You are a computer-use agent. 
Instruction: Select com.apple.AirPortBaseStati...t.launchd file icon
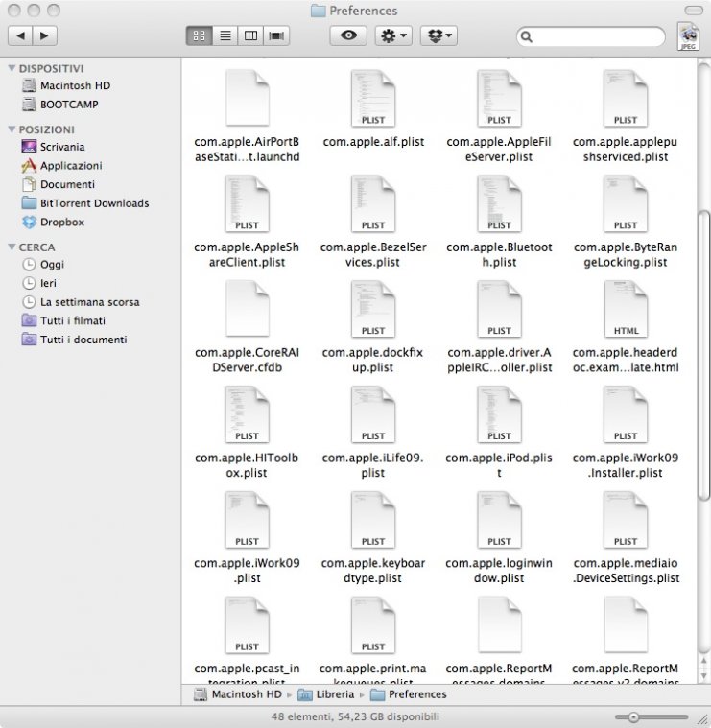247,98
